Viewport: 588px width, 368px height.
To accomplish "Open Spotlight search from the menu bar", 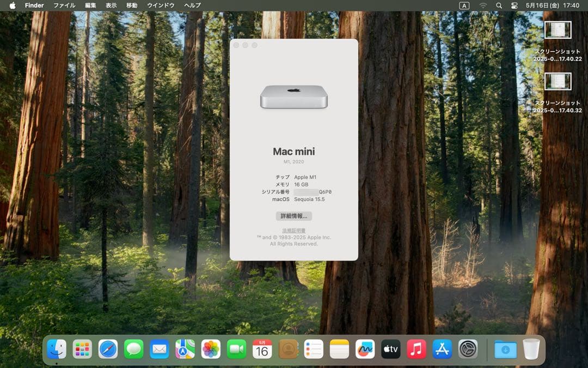I will pos(498,5).
